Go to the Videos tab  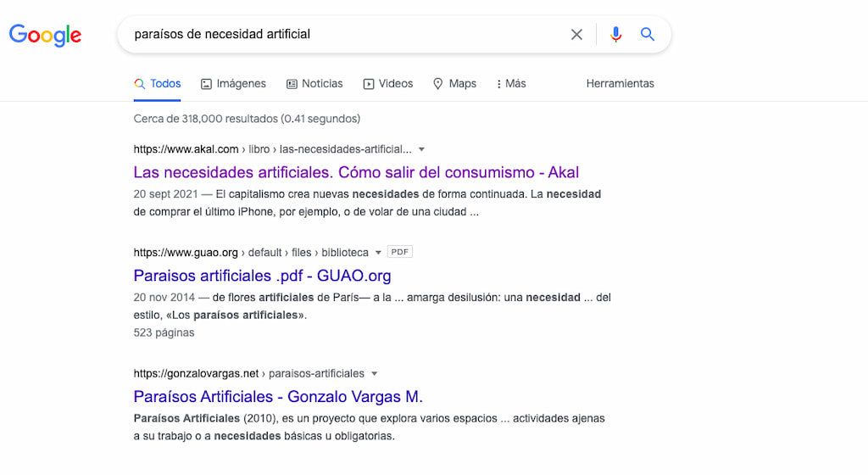(x=388, y=84)
